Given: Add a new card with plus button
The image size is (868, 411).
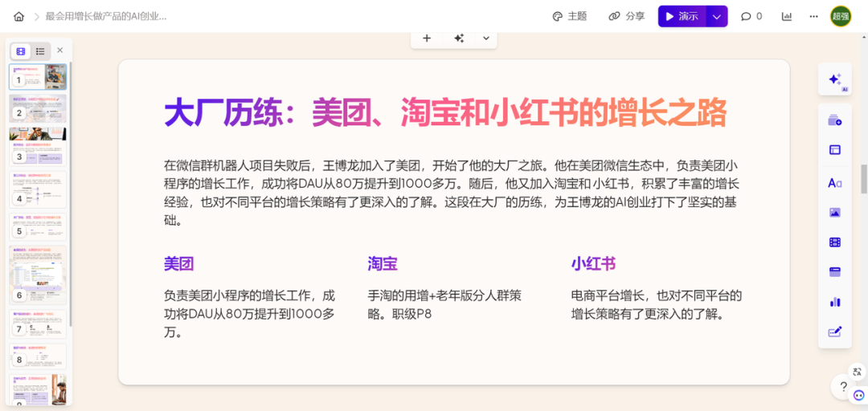Looking at the screenshot, I should click(427, 39).
